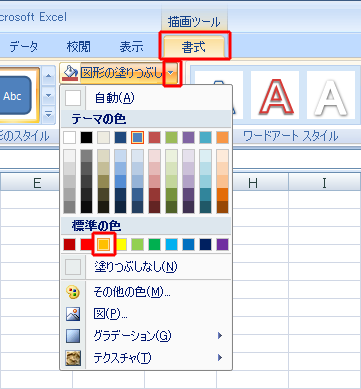Select column I header
This screenshot has width=361, height=389.
coord(324,183)
